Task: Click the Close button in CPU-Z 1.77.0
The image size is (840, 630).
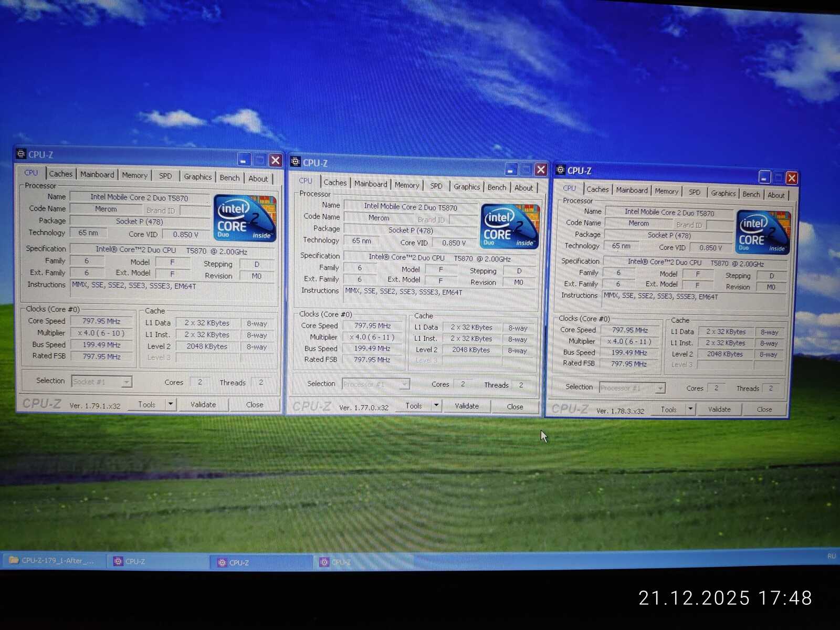Action: click(x=515, y=407)
